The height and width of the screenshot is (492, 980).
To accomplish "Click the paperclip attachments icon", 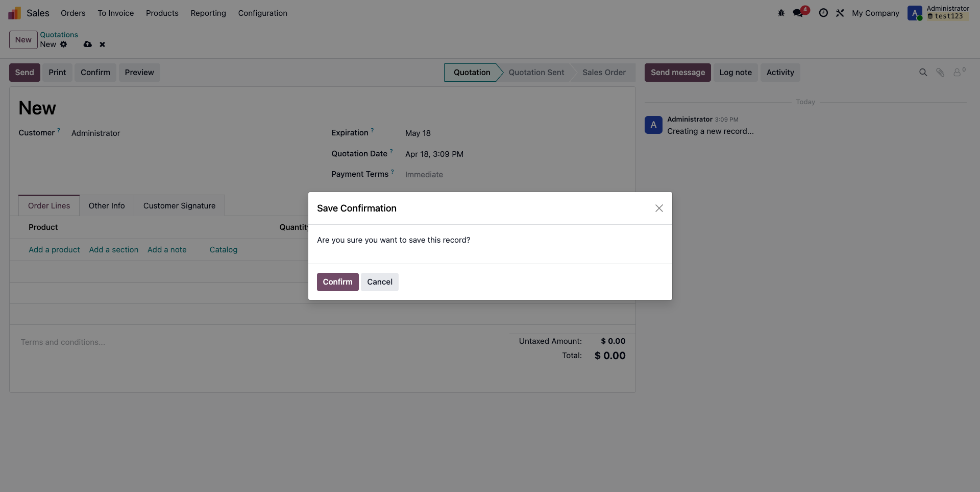I will (x=940, y=73).
